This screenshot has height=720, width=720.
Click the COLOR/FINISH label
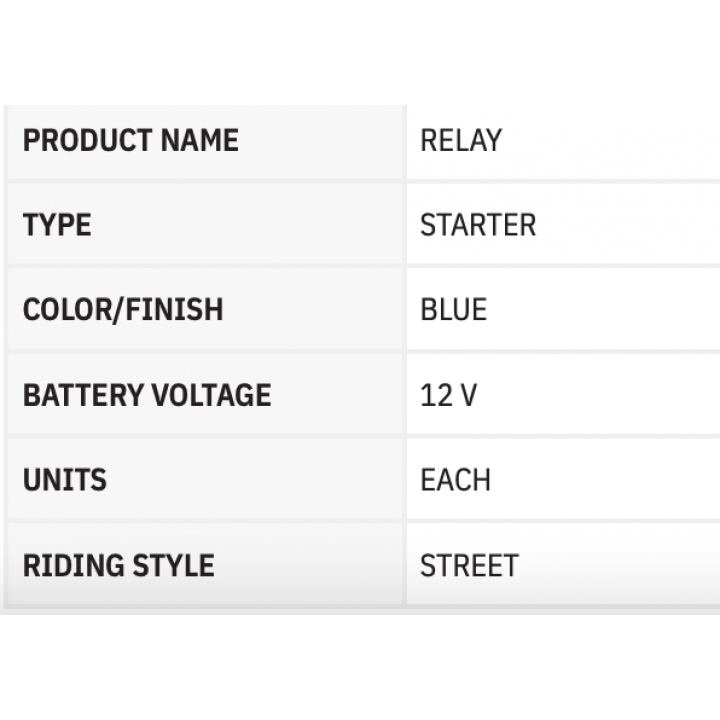coord(123,309)
